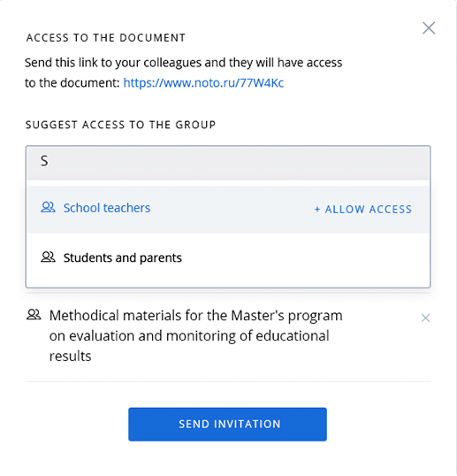The width and height of the screenshot is (457, 476).
Task: Open the noto.ru/77W4Kc share link
Action: pos(203,83)
